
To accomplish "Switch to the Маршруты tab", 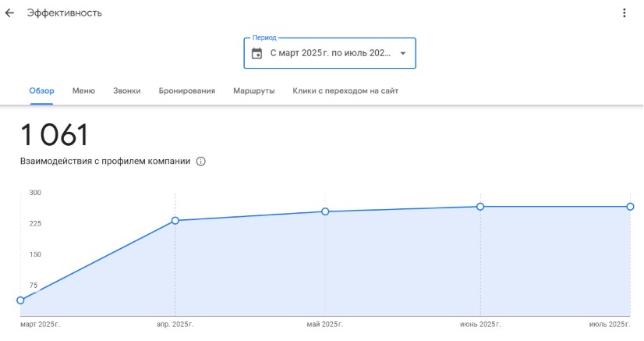I will click(x=253, y=91).
